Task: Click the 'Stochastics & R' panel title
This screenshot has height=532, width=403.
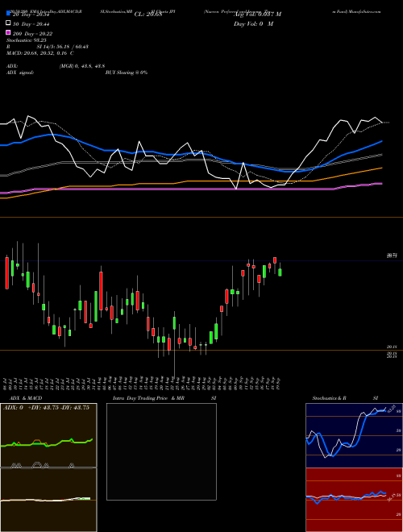Action: click(x=330, y=398)
